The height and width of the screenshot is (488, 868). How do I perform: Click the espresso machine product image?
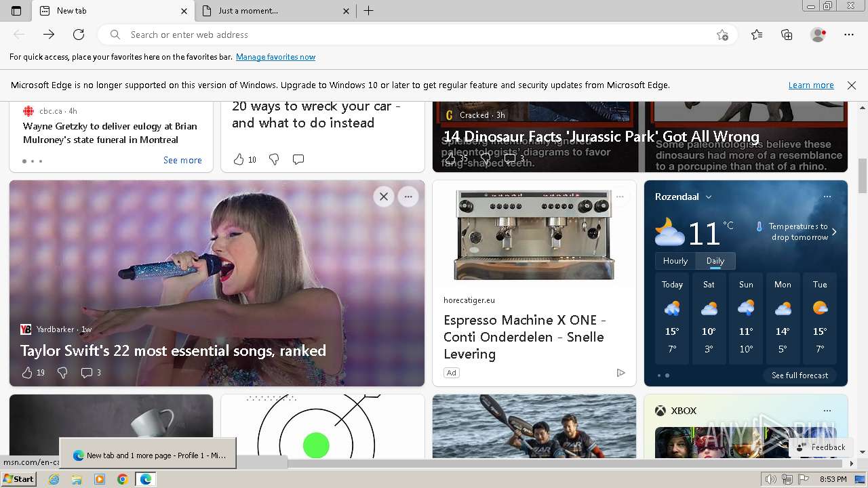click(x=534, y=235)
